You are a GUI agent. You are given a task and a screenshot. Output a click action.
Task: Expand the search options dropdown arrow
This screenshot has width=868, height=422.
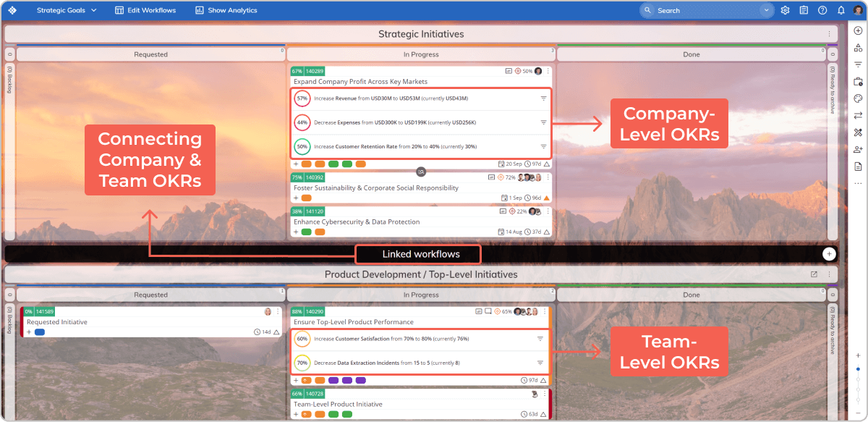coord(766,10)
